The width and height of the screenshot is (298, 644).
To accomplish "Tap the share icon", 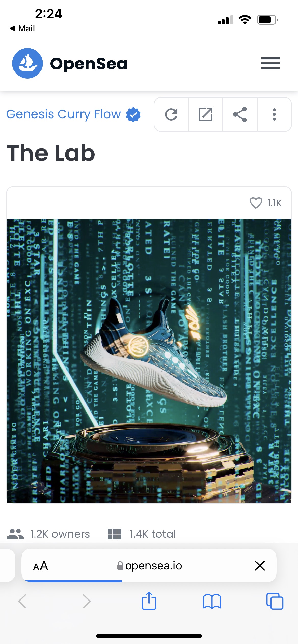I will coord(240,114).
